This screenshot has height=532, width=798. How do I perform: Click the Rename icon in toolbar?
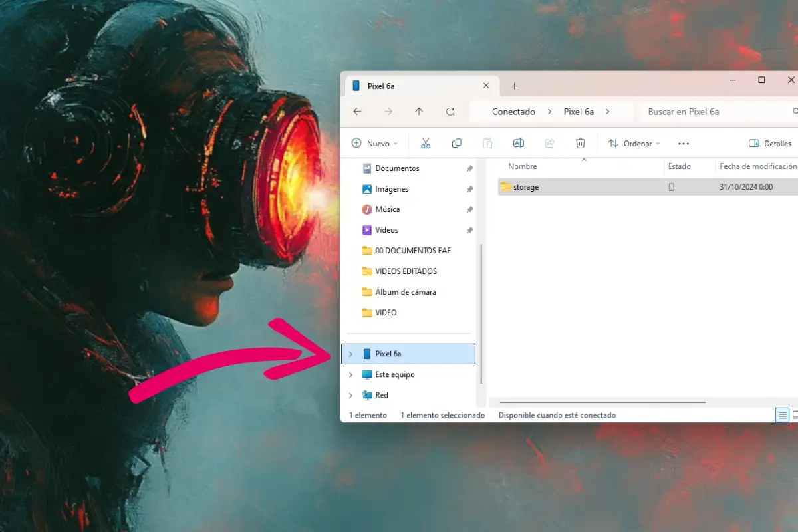[x=519, y=143]
